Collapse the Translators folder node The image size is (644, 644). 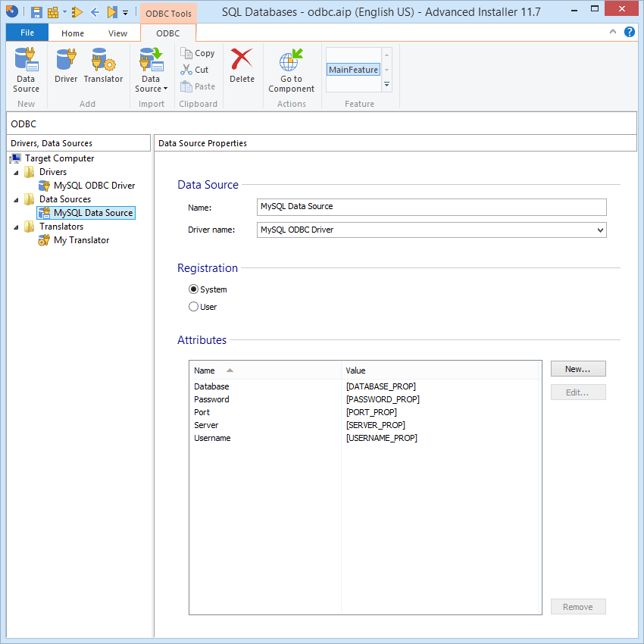16,227
